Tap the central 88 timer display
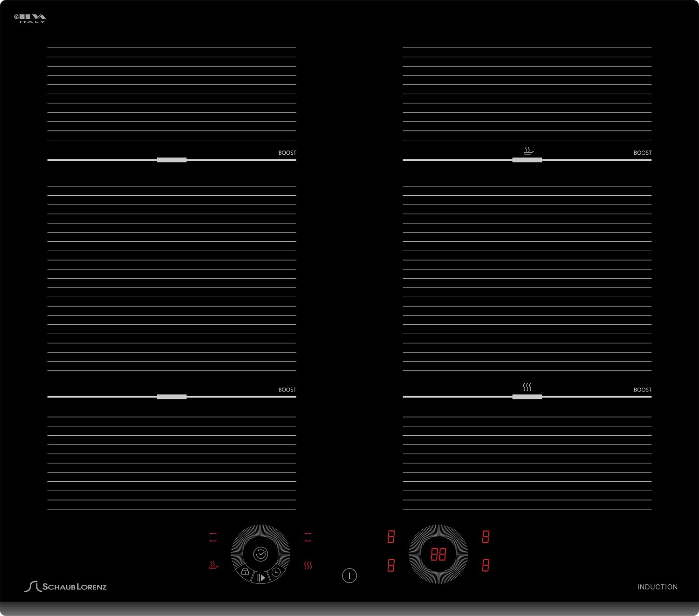Screen dimensions: 699x616 pos(439,554)
